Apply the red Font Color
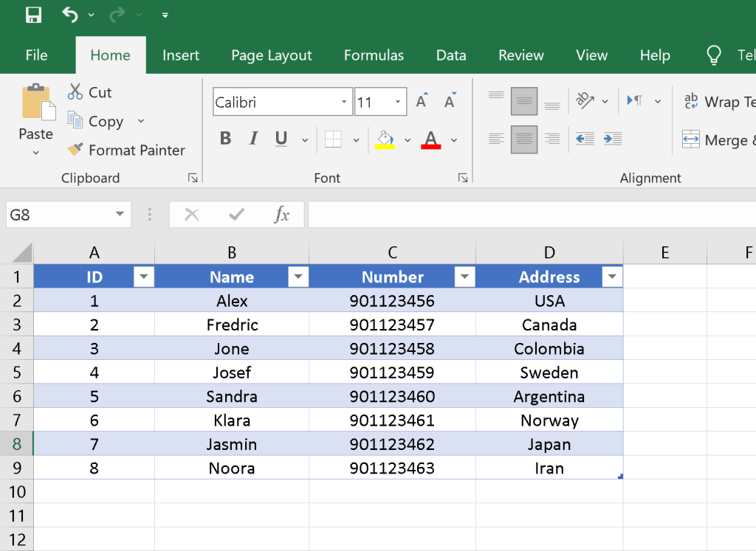 (x=430, y=139)
